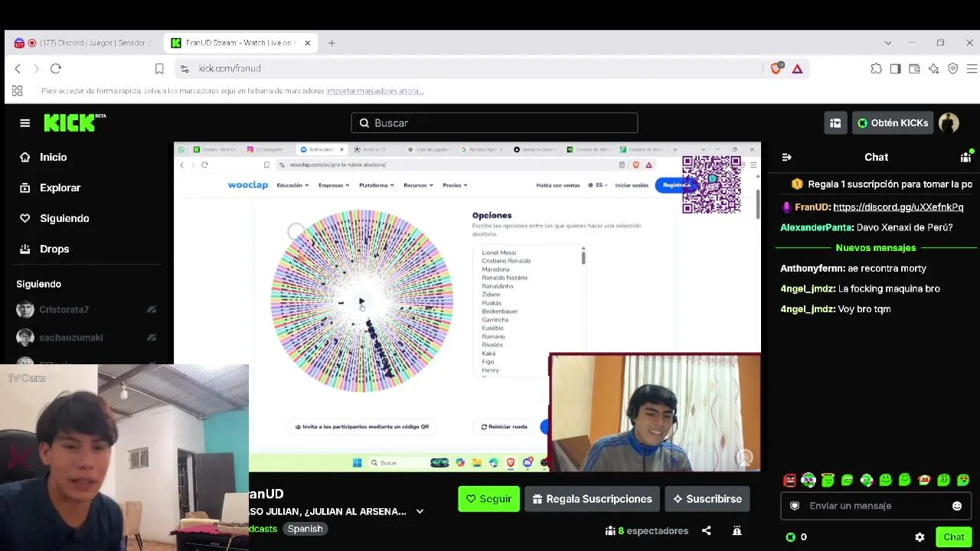Go to Inicio in the sidebar
Viewport: 980px width, 551px height.
click(x=44, y=157)
